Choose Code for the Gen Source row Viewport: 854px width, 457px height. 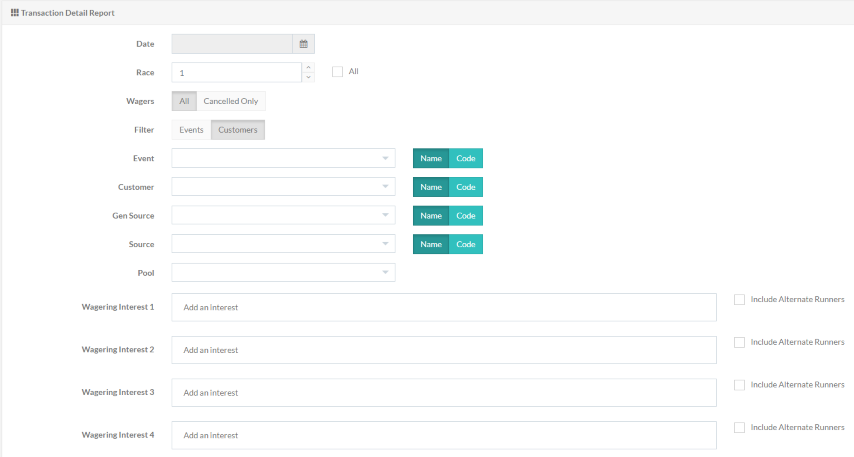(x=466, y=216)
